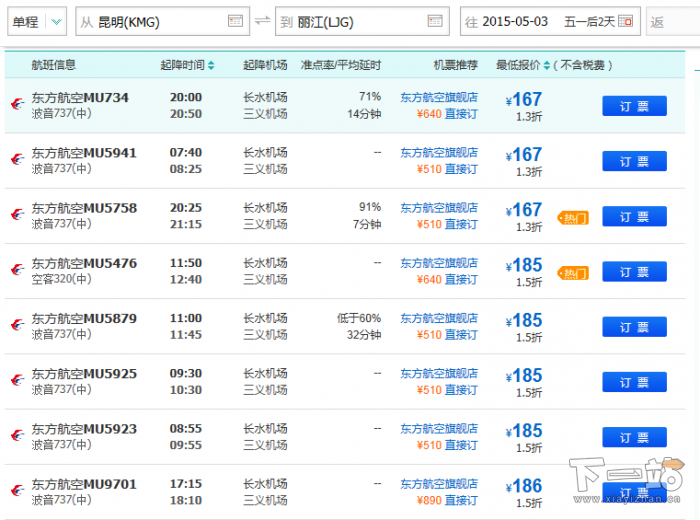This screenshot has width=700, height=520.
Task: Open 东方航空旗舰店 link for MU5941
Action: click(439, 153)
